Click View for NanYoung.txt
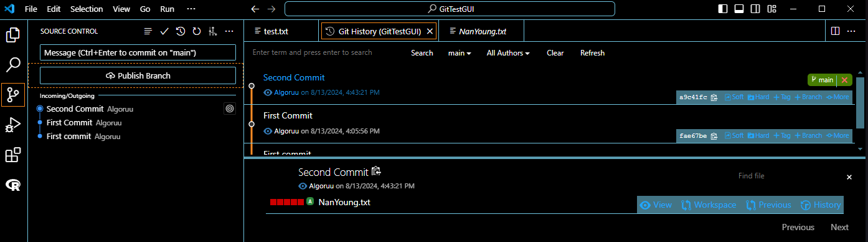 656,205
